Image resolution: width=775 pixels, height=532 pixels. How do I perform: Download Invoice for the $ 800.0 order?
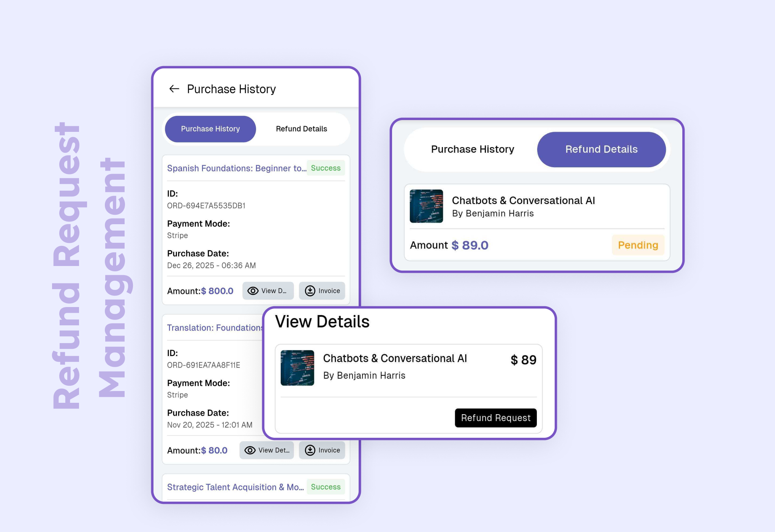pos(322,291)
